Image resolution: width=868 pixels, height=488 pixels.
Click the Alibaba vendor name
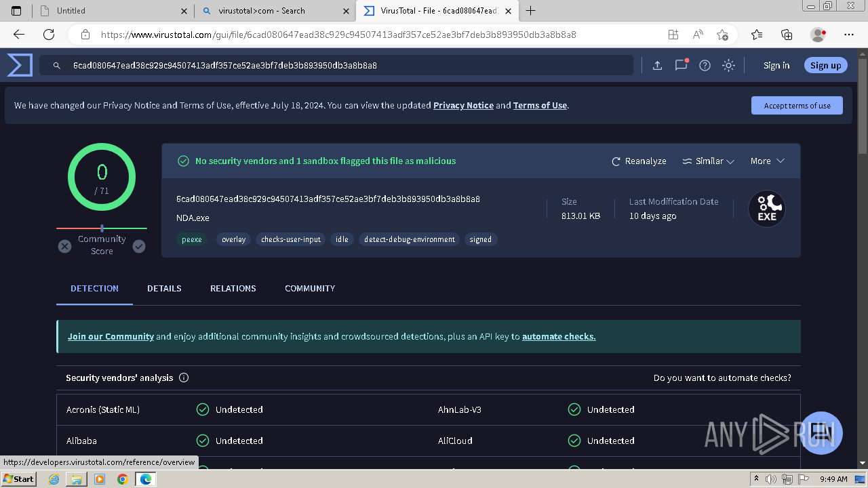pos(81,441)
